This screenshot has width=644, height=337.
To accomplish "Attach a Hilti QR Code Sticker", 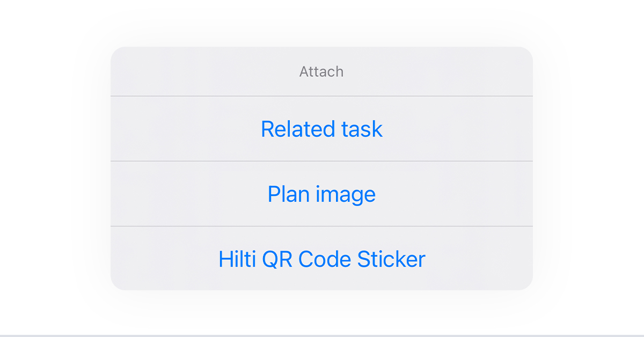I will click(x=321, y=259).
